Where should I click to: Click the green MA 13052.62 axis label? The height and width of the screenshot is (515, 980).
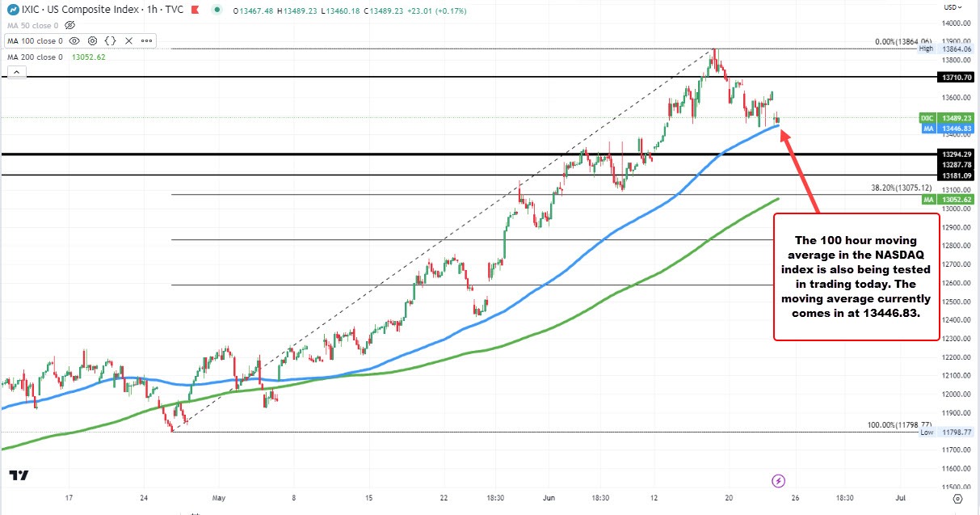point(949,199)
